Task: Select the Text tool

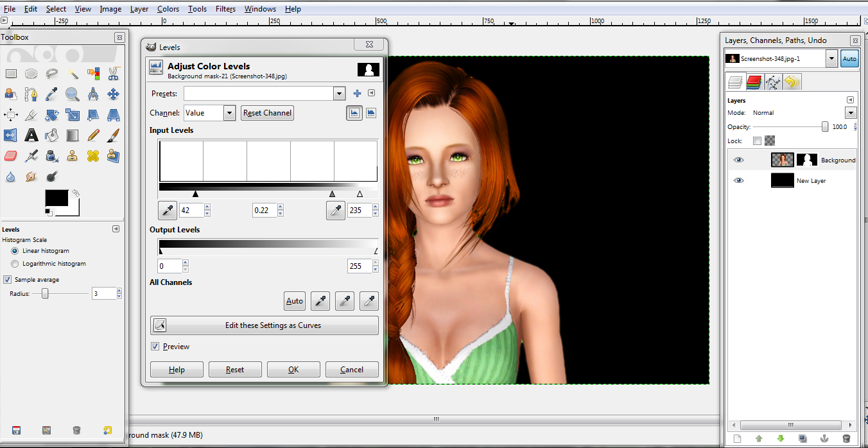Action: pyautogui.click(x=31, y=135)
